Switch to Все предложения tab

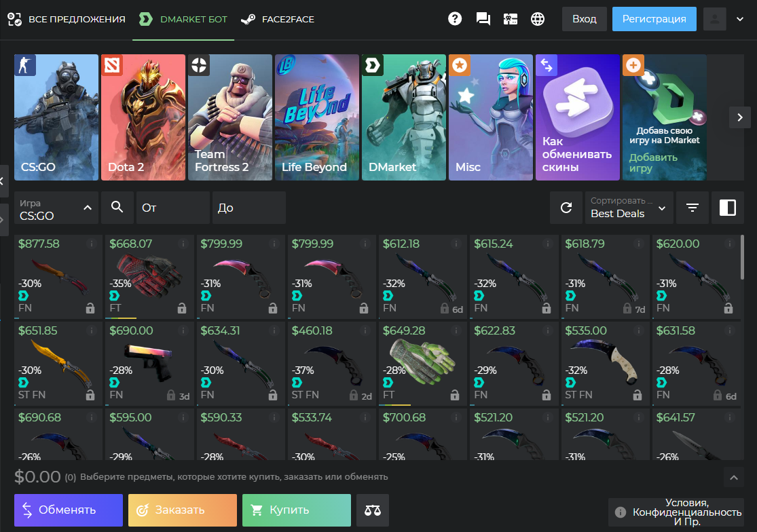[x=67, y=19]
